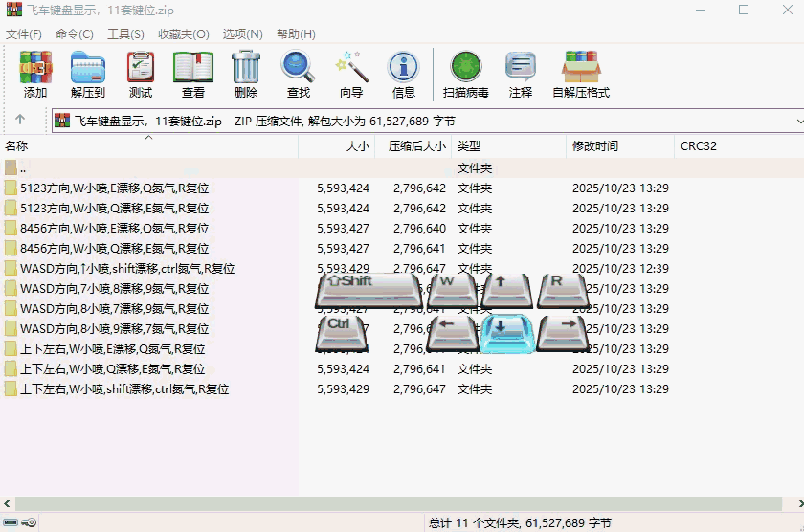Click the Delete (删除) trash icon
This screenshot has height=532, width=804.
click(x=246, y=74)
